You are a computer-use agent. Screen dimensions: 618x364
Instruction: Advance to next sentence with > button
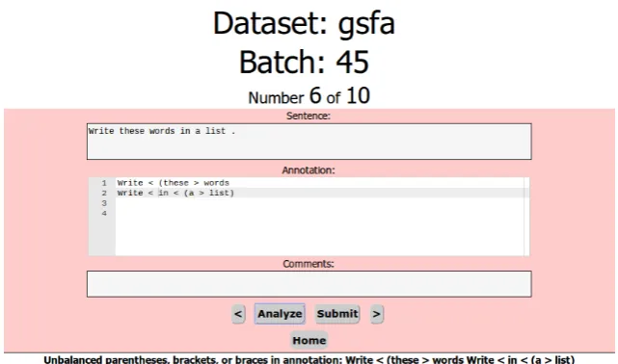pyautogui.click(x=376, y=314)
